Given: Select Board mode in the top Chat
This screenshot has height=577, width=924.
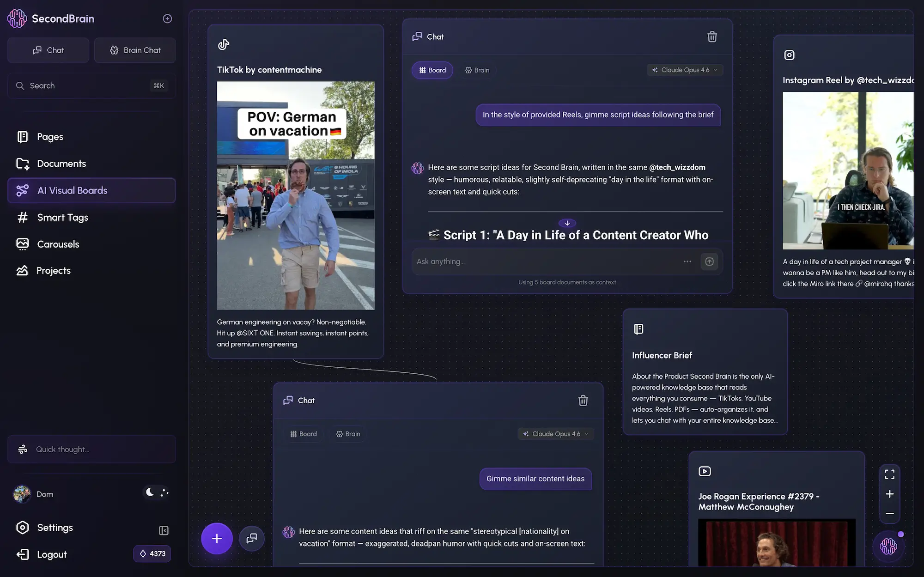Looking at the screenshot, I should coord(432,70).
